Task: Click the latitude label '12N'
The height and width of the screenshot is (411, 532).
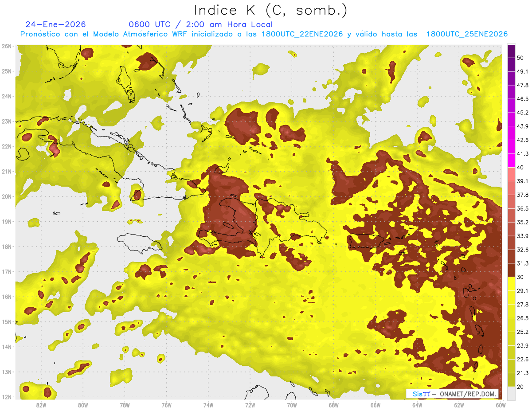Action: click(x=7, y=397)
